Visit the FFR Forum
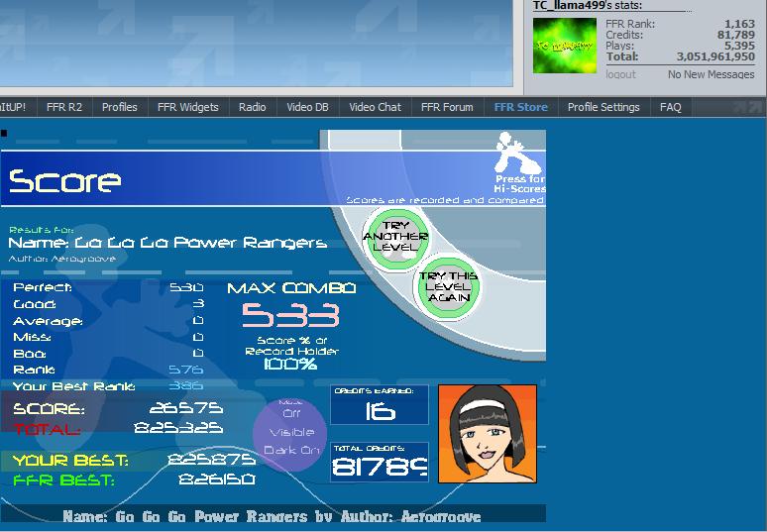 (447, 107)
